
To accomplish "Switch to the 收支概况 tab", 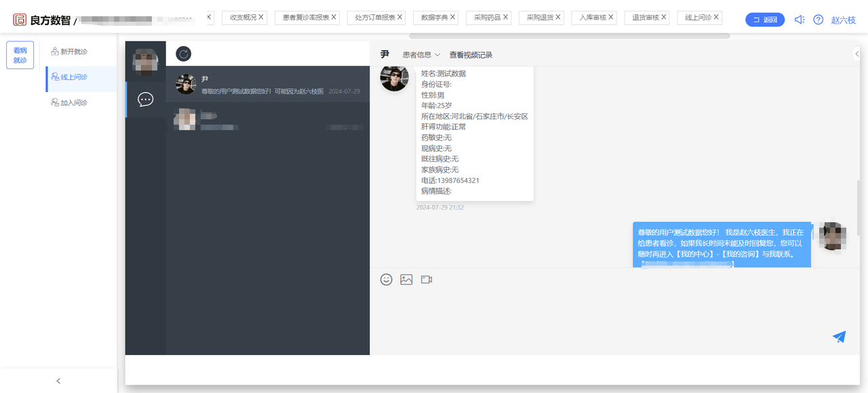I will click(243, 18).
